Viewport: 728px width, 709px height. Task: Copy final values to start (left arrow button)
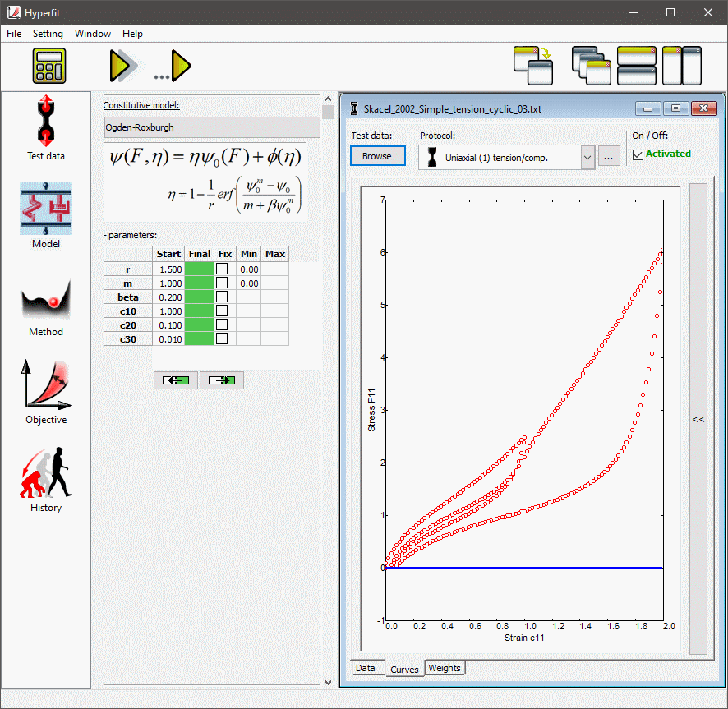[176, 380]
